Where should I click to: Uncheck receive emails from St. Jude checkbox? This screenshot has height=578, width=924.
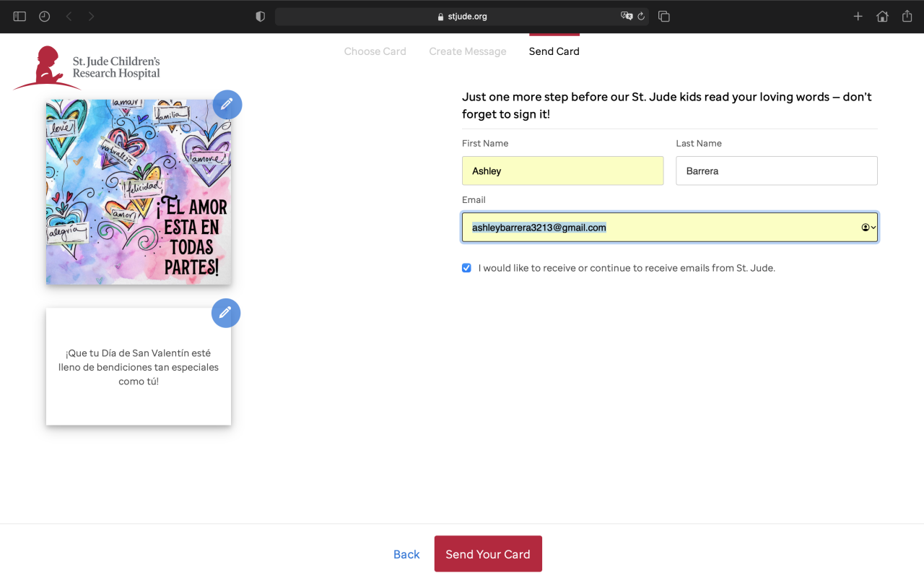point(467,268)
